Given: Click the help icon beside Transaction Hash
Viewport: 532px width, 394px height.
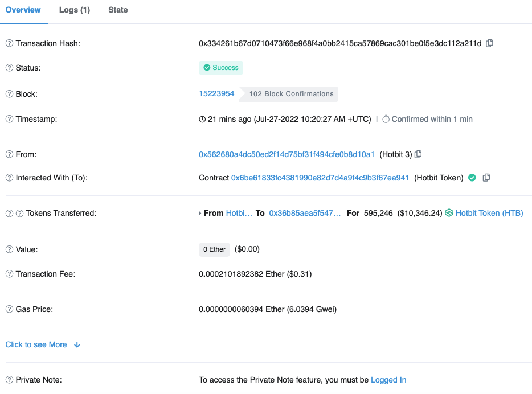Looking at the screenshot, I should [9, 44].
